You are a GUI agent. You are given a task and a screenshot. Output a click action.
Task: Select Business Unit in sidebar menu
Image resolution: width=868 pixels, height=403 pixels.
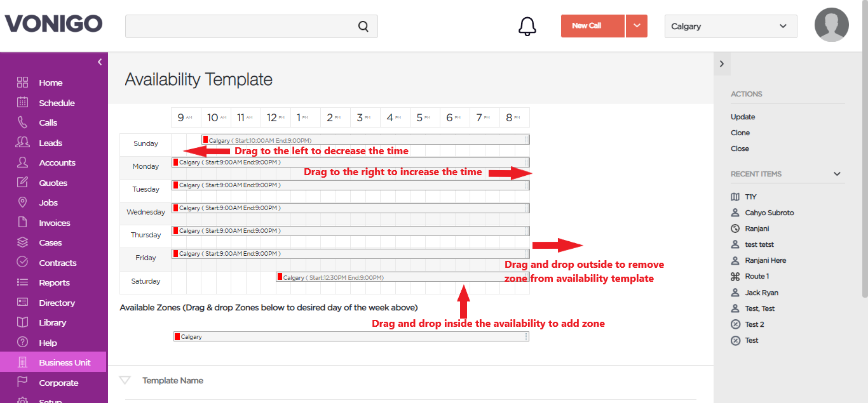65,362
